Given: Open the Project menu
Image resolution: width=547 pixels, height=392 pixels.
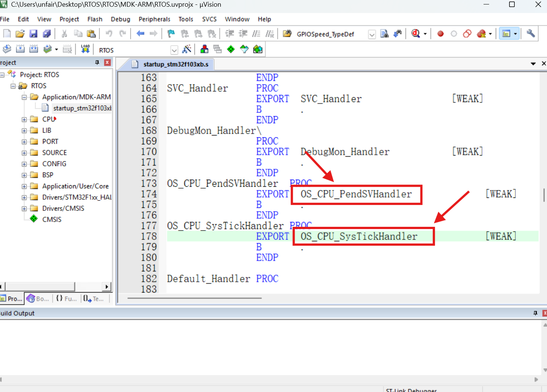Looking at the screenshot, I should pos(69,19).
